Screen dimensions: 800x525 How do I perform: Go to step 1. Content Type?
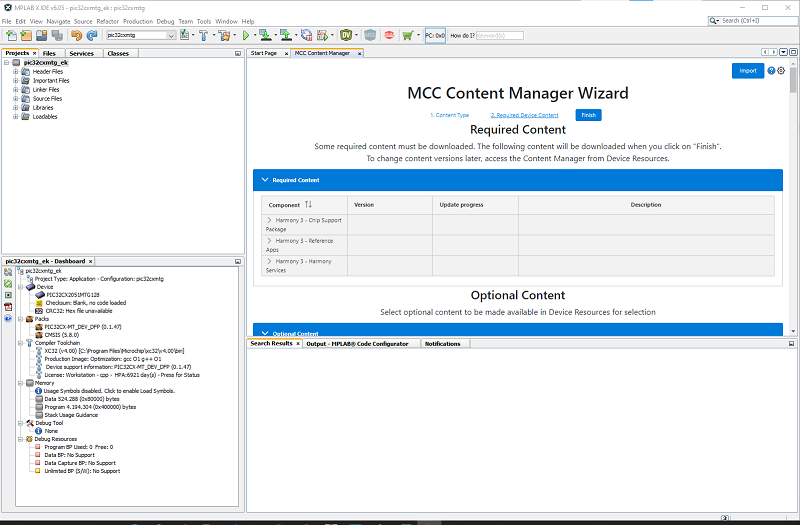(449, 115)
